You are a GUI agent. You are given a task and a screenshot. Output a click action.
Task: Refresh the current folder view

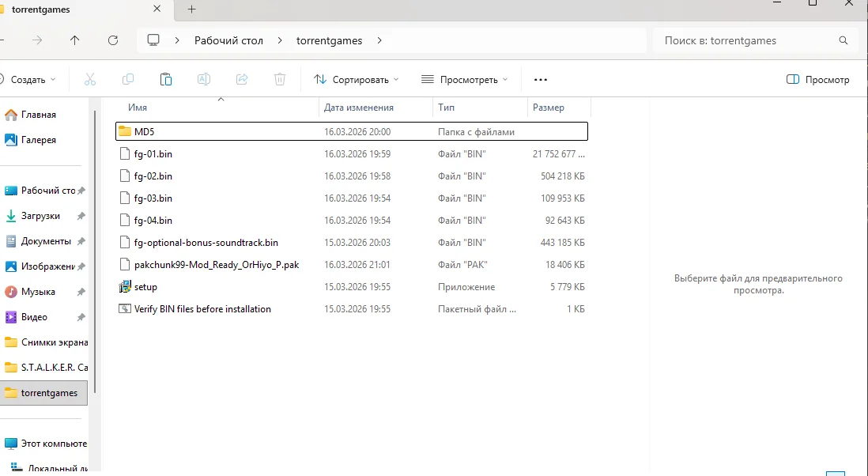coord(113,40)
